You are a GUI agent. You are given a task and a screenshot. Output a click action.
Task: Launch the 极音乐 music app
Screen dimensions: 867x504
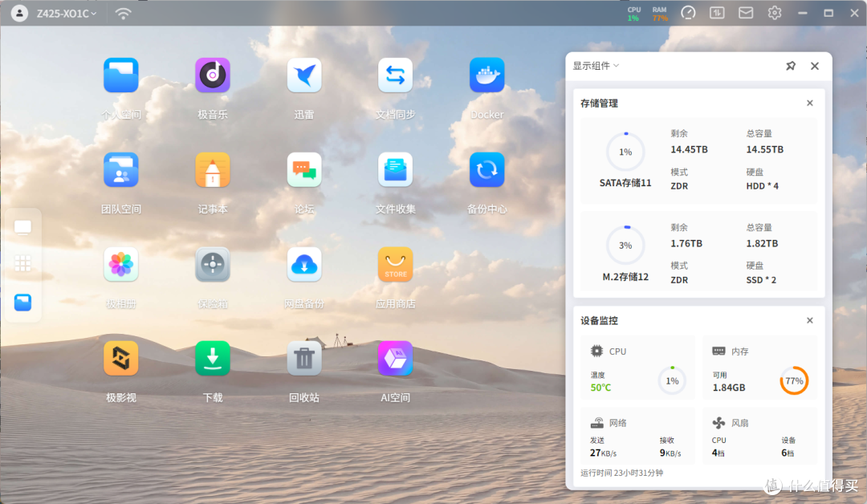212,75
